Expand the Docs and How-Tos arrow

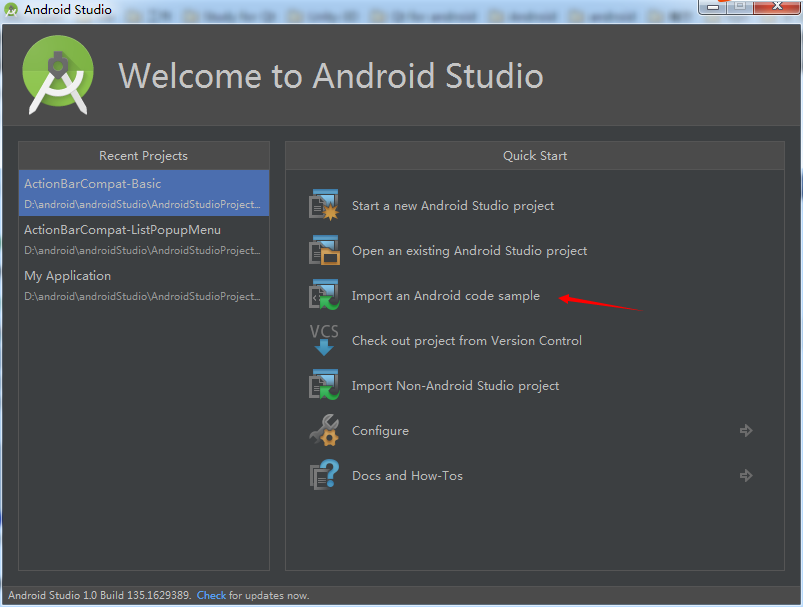(x=746, y=476)
